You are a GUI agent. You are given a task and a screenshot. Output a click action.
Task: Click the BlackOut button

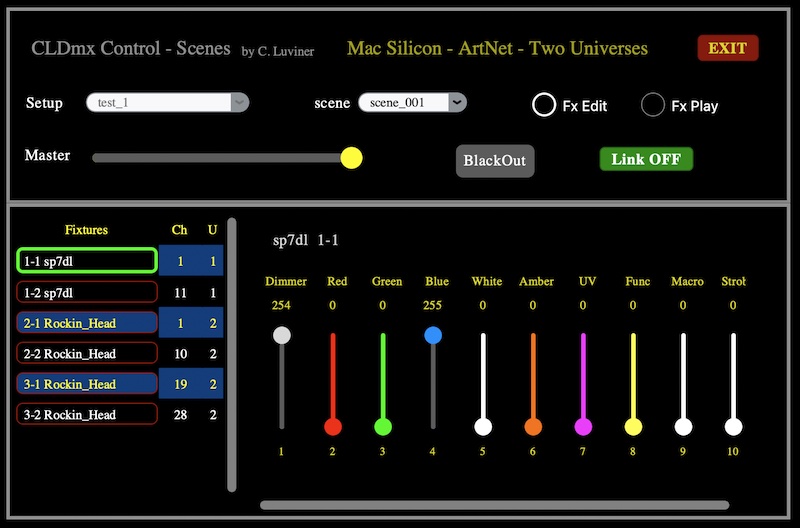coord(495,161)
